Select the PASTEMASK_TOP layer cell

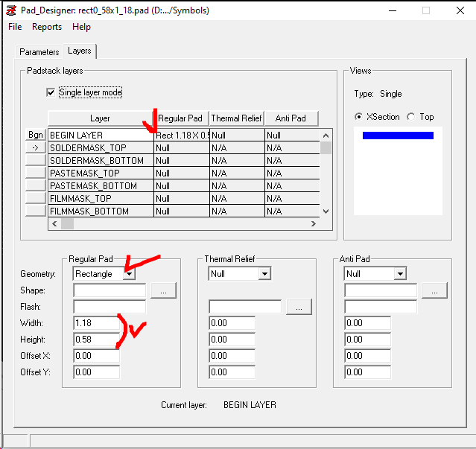click(101, 173)
